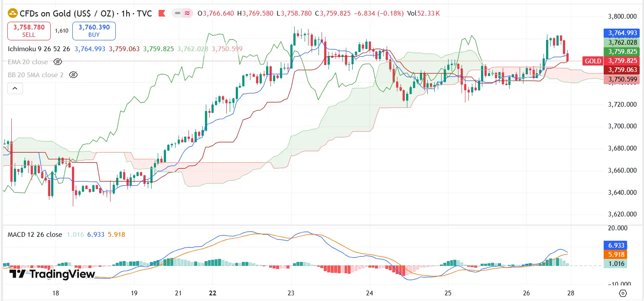Click the date label 28 on the timeline
The width and height of the screenshot is (644, 301).
click(570, 293)
